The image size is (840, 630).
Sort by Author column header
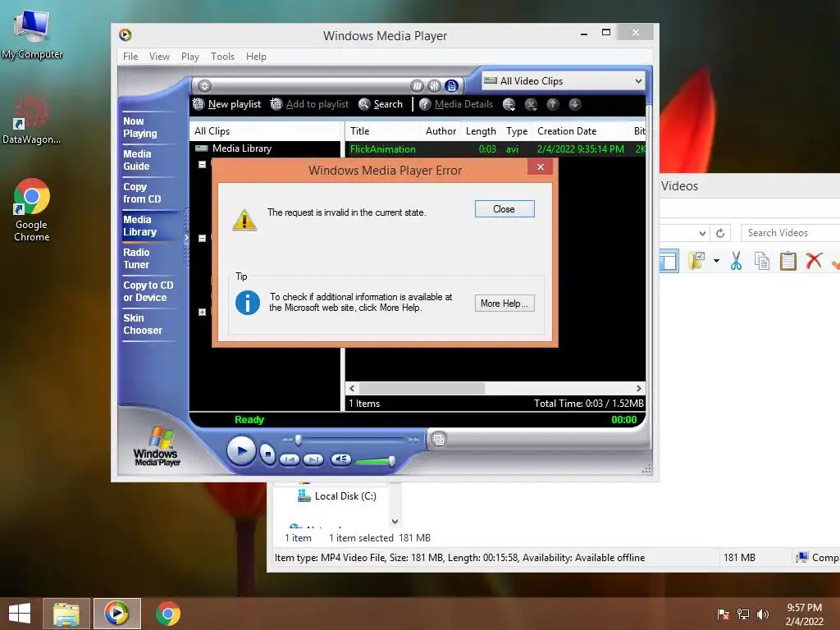441,131
